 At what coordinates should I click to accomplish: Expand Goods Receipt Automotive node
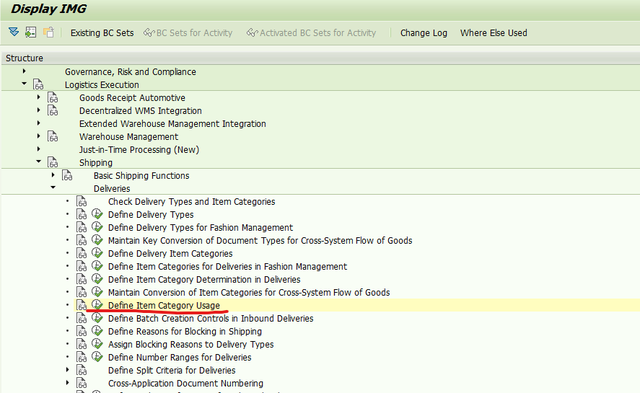(x=38, y=98)
